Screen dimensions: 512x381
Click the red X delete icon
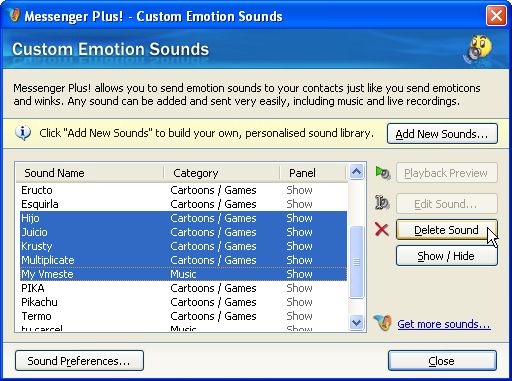(382, 229)
